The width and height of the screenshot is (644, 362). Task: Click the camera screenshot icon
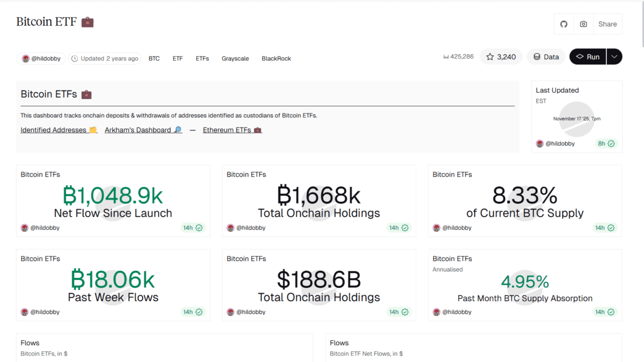click(x=583, y=24)
